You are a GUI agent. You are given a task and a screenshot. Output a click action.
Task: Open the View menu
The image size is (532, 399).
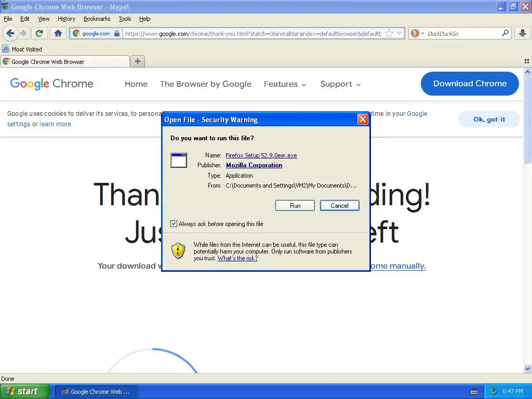coord(44,19)
